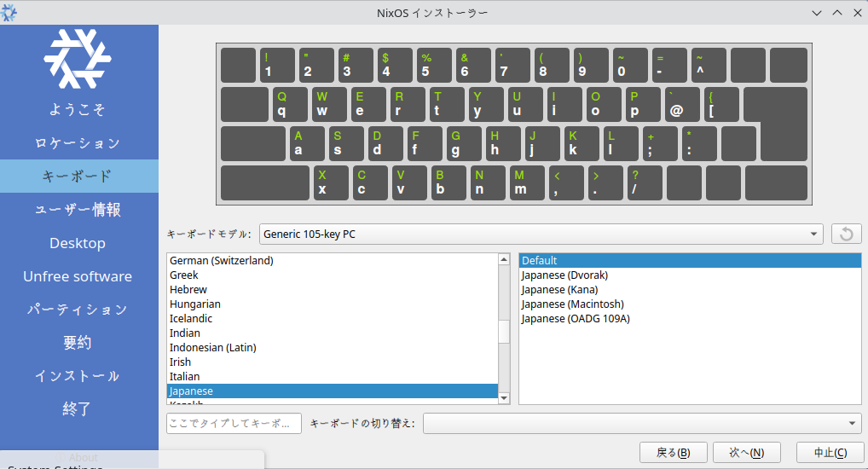Click the + ; key in keyboard preview
868x469 pixels.
tap(661, 143)
